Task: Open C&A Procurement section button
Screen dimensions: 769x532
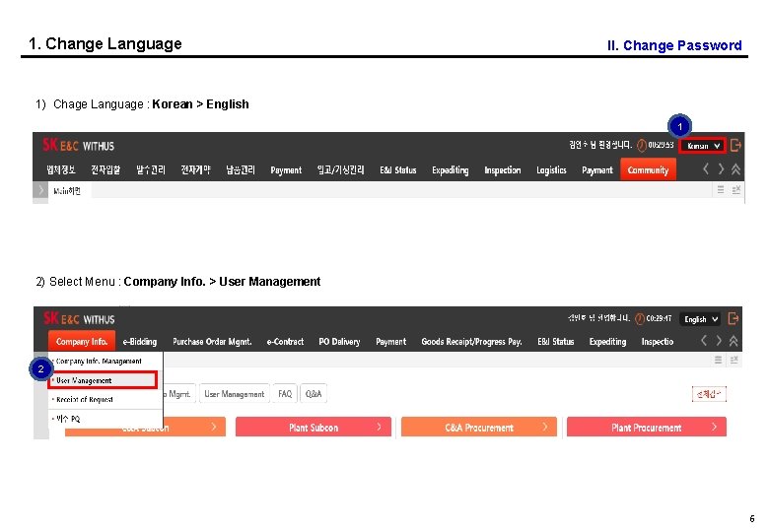Action: coord(479,428)
